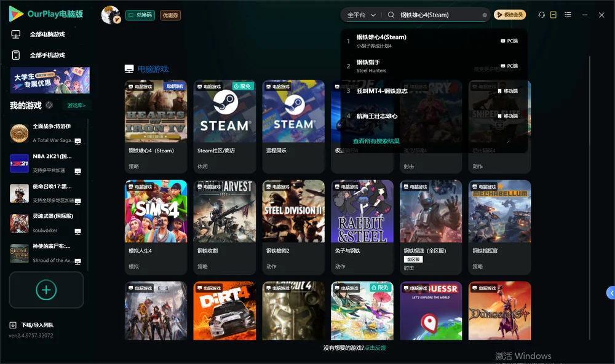The width and height of the screenshot is (615, 364).
Task: Click 查看所有搜索结果 link
Action: coord(376,141)
